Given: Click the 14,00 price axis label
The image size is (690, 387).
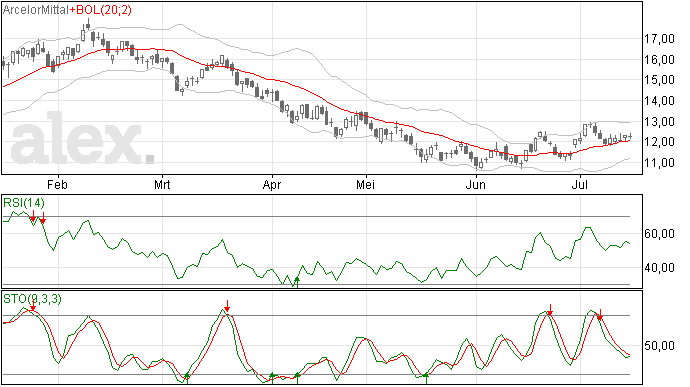Looking at the screenshot, I should point(659,100).
